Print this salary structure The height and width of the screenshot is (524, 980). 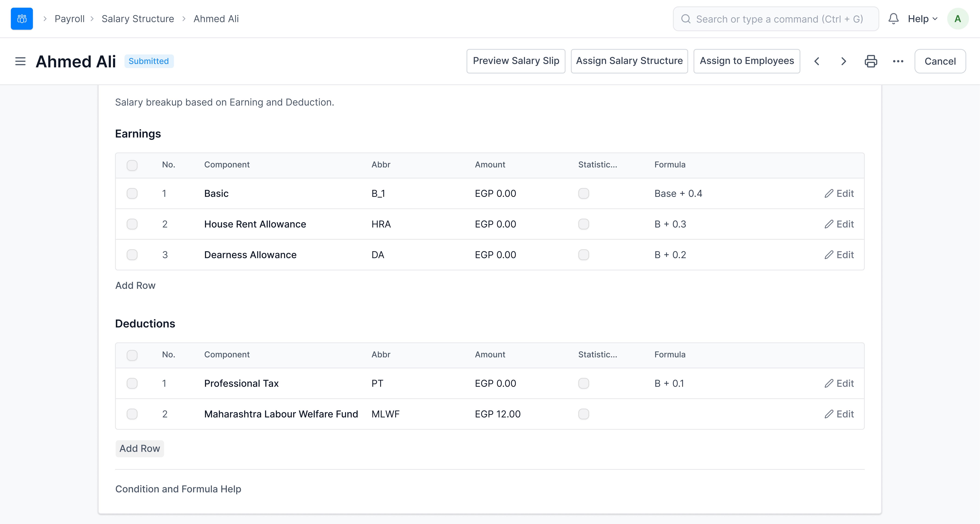click(871, 61)
